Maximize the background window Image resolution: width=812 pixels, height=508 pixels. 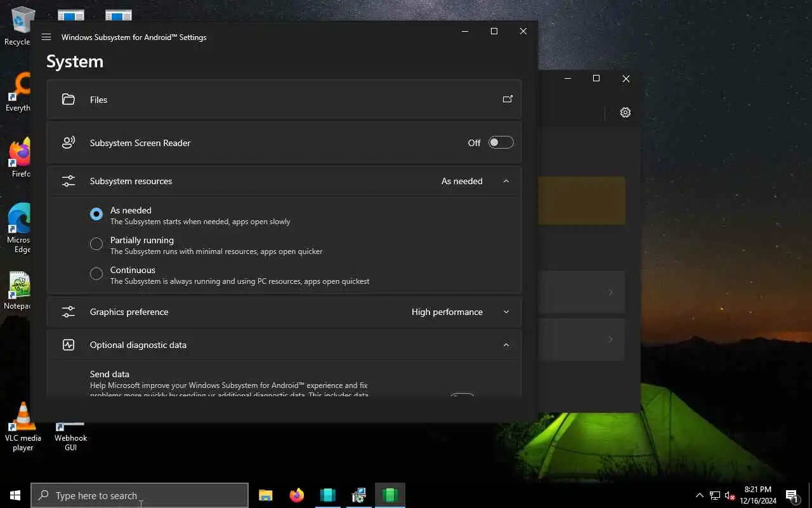(x=596, y=78)
